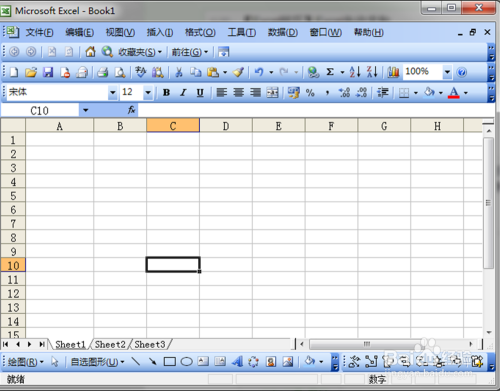This screenshot has width=500, height=391.
Task: Center text in the cell
Action: [x=238, y=93]
